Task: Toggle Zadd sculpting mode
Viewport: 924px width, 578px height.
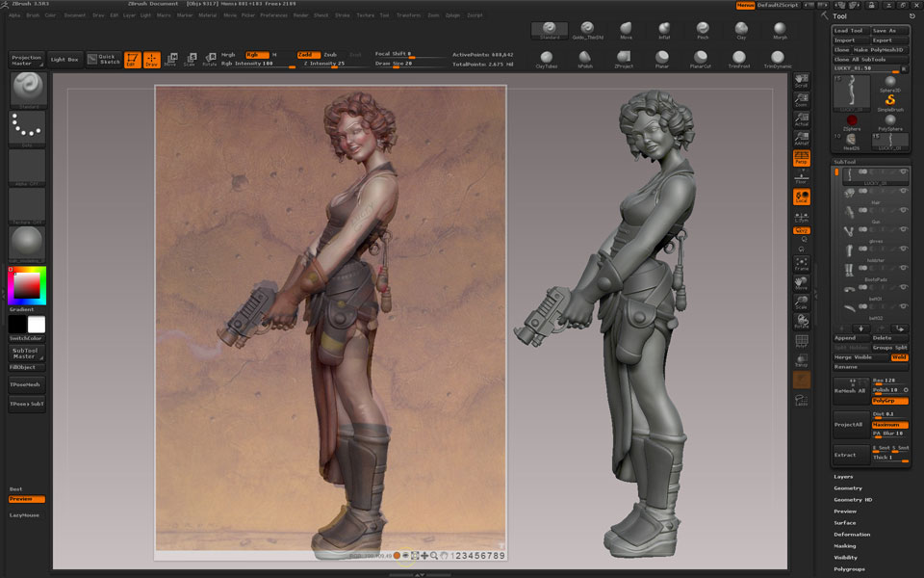Action: click(304, 56)
